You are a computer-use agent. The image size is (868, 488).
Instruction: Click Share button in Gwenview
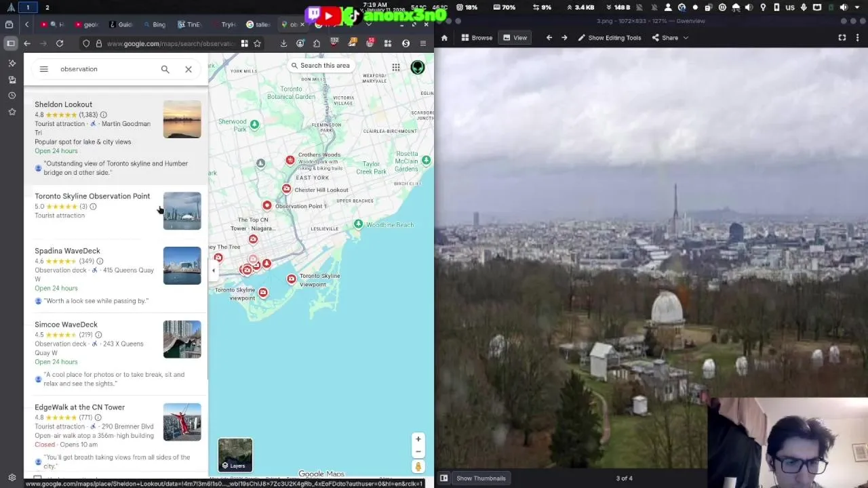pyautogui.click(x=665, y=38)
